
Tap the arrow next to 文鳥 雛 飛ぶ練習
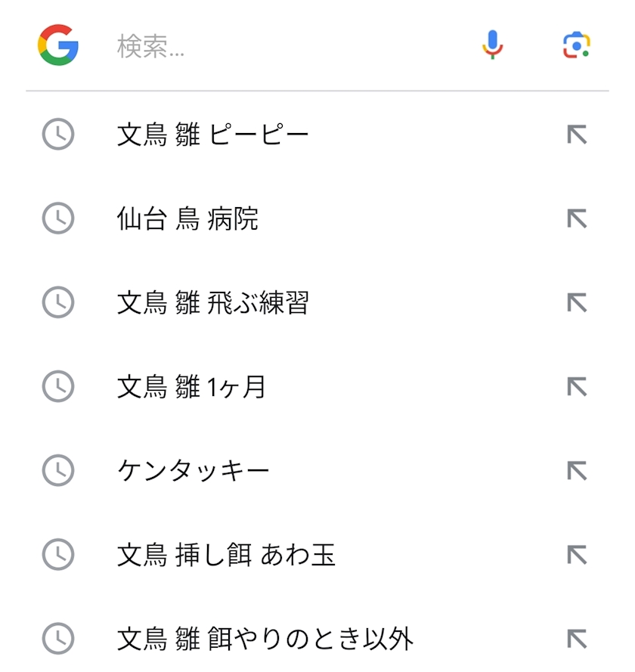(x=577, y=302)
